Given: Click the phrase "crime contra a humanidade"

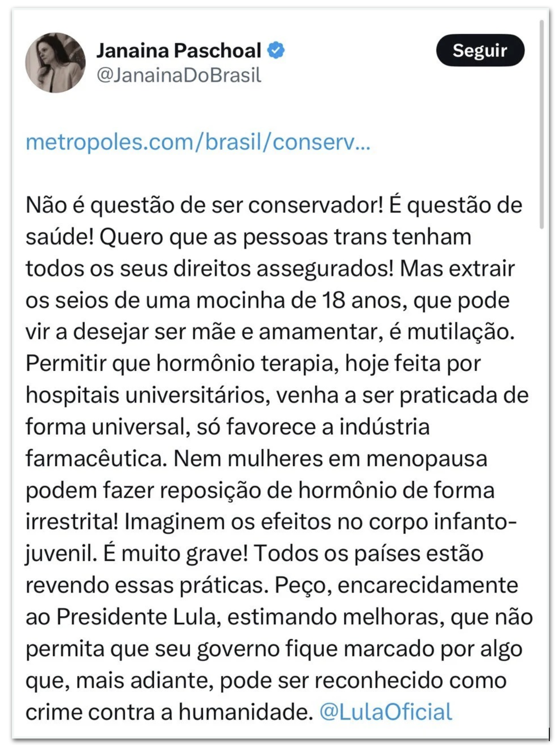Looking at the screenshot, I should pos(169,712).
